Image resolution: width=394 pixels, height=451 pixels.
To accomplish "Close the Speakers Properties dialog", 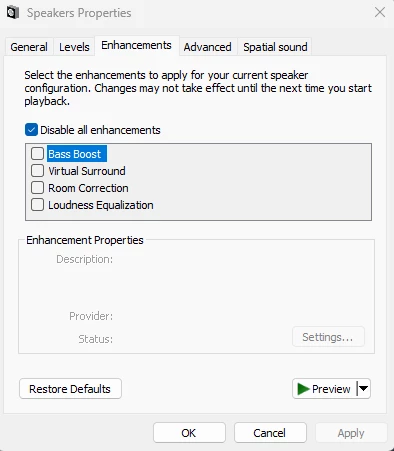I will click(380, 13).
